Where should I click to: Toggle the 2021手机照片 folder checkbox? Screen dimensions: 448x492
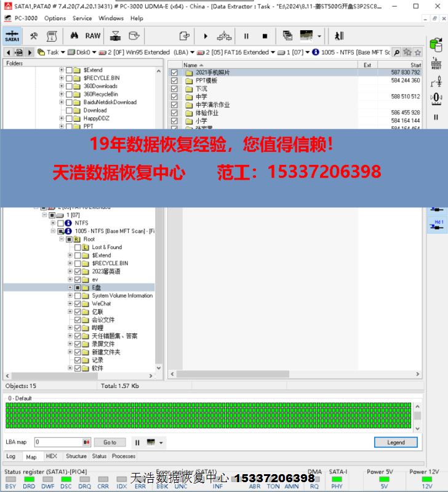[x=174, y=73]
